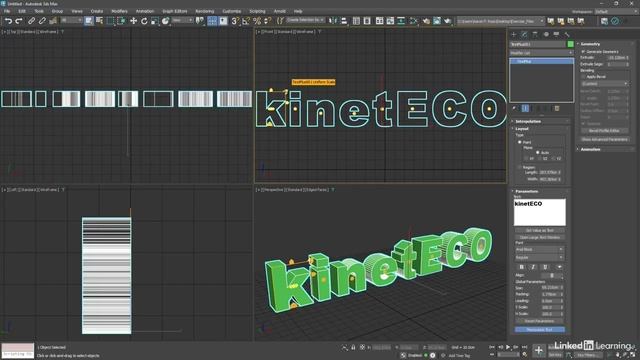The image size is (640, 360).
Task: Enable the Apply Bevel checkbox
Action: pos(583,77)
